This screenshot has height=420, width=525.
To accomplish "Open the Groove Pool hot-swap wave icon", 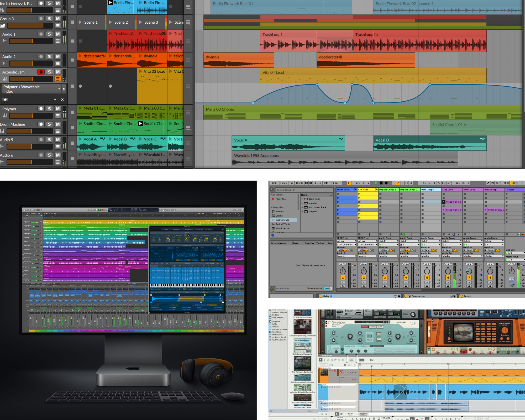I will [x=272, y=289].
